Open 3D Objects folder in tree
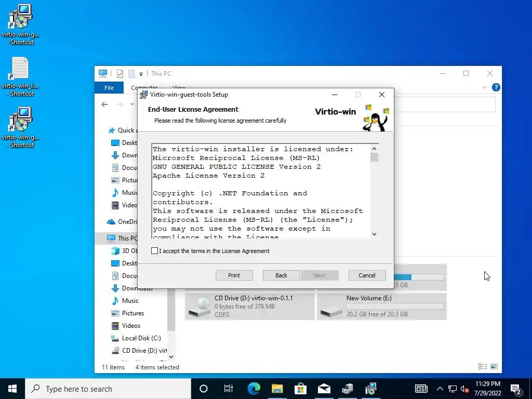532x399 pixels. pyautogui.click(x=125, y=251)
